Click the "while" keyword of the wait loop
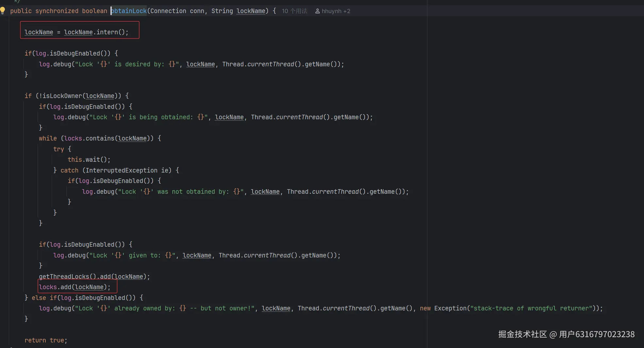This screenshot has height=348, width=644. [48, 139]
